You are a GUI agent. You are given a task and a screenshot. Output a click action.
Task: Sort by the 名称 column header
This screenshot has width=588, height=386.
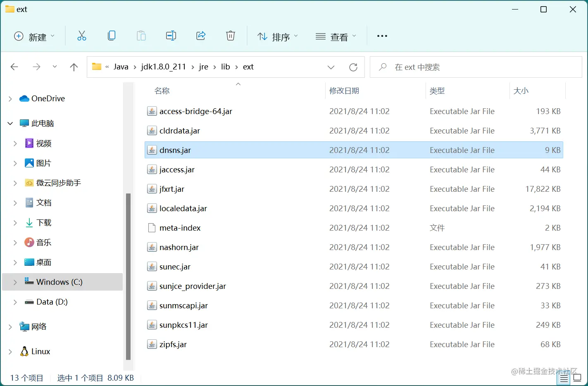pyautogui.click(x=162, y=91)
